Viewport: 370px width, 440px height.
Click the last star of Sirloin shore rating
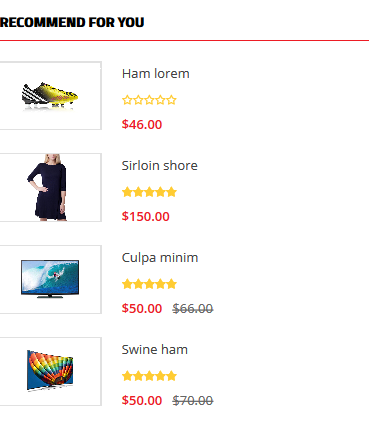pos(171,192)
